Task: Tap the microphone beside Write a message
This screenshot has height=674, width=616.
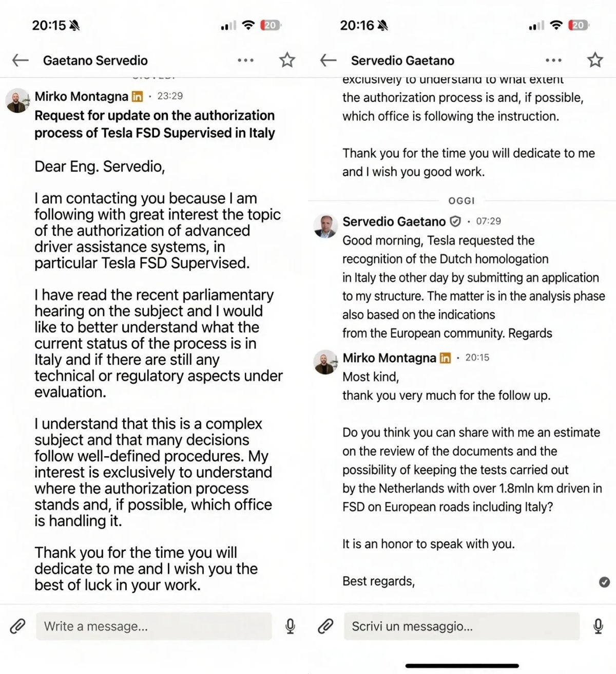Action: click(x=290, y=626)
